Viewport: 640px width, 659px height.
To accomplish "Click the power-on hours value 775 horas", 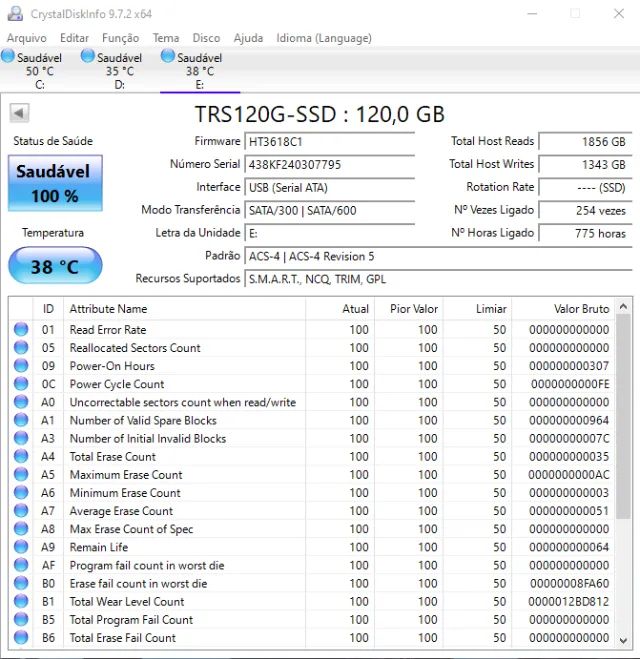I will tap(585, 233).
